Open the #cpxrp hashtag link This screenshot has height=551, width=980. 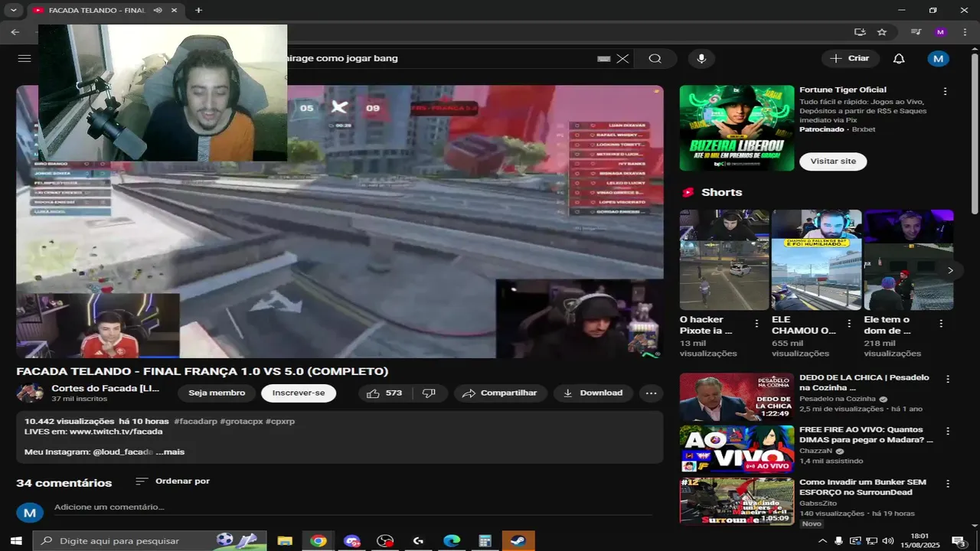[280, 422]
